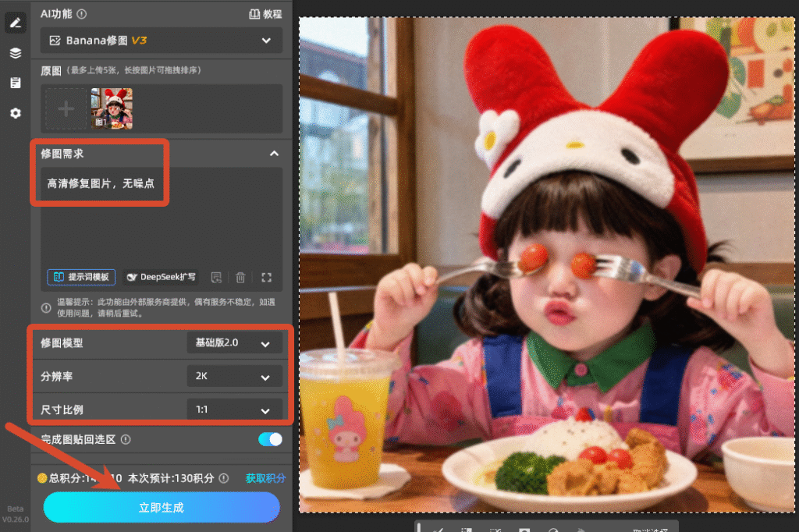Viewport: 799px width, 532px height.
Task: Select the 图1 source image thumbnail
Action: coord(112,108)
